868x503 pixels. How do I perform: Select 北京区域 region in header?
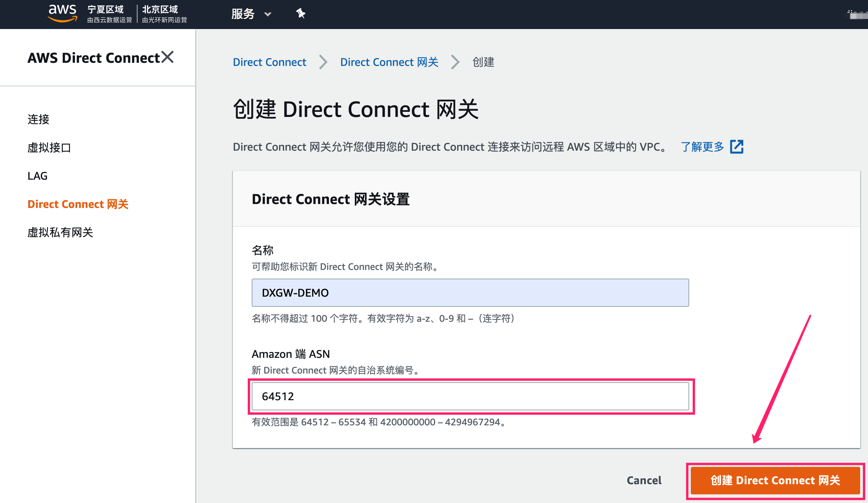point(164,14)
